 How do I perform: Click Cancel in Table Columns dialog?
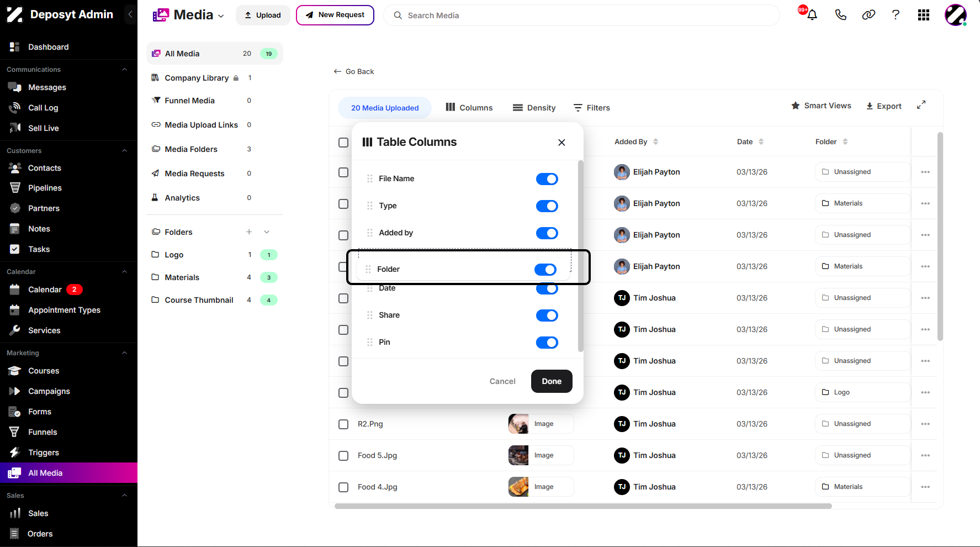point(502,381)
